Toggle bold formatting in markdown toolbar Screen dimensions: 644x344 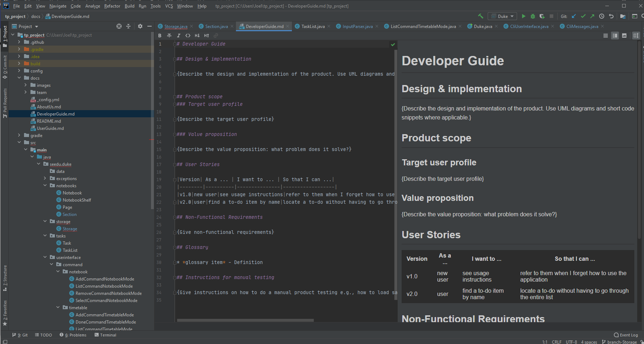pos(160,36)
